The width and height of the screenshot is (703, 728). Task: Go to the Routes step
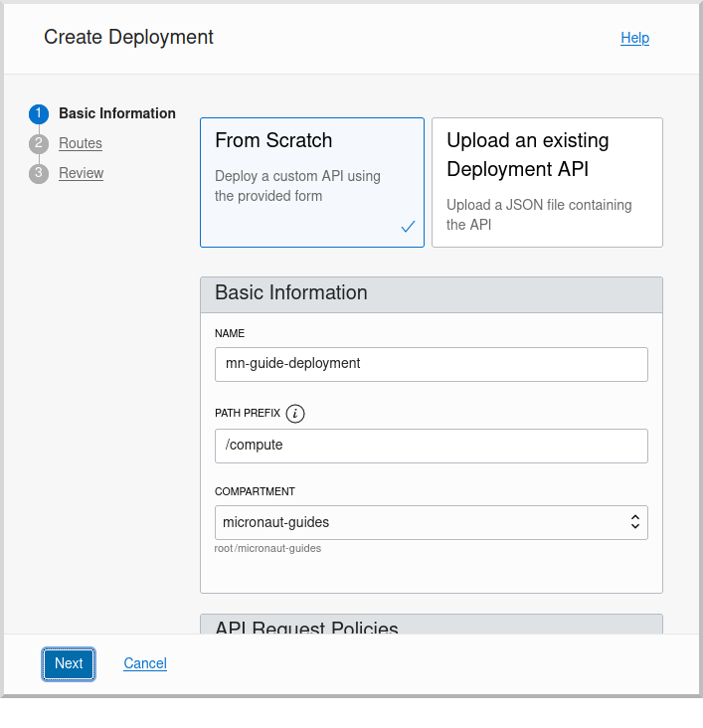click(81, 143)
